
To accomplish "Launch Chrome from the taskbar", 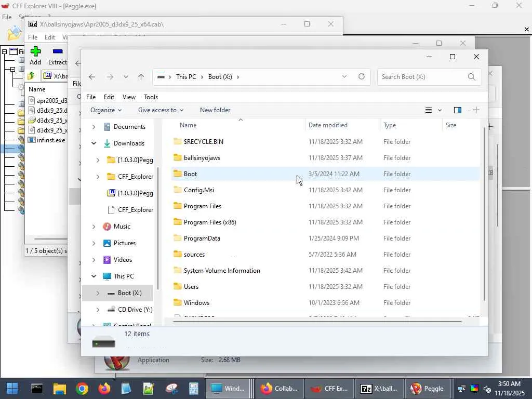I will tap(82, 389).
